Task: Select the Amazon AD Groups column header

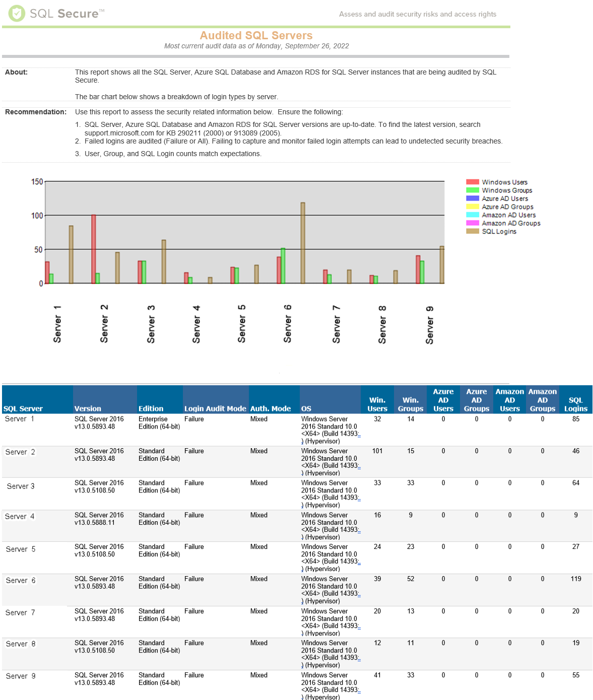Action: pos(543,400)
